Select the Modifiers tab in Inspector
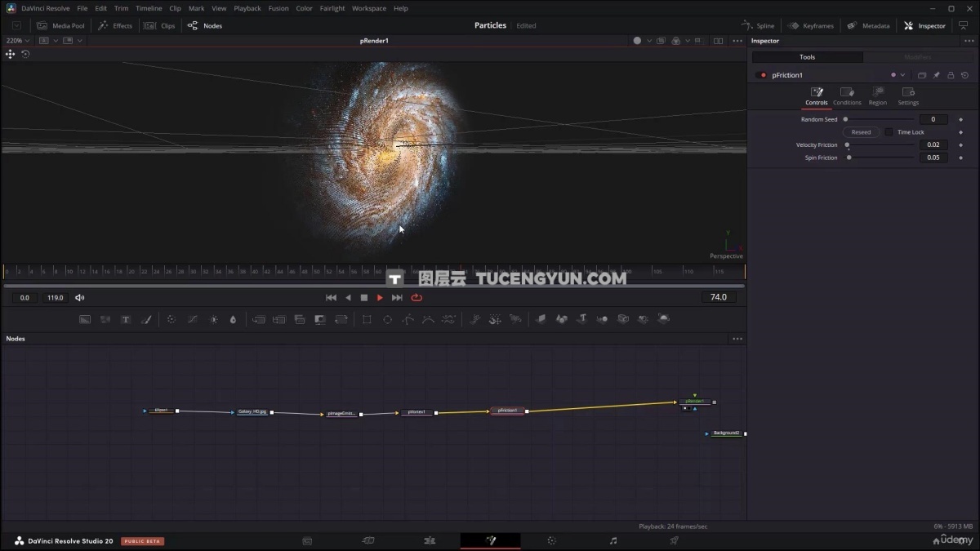This screenshot has width=980, height=551. click(x=918, y=57)
